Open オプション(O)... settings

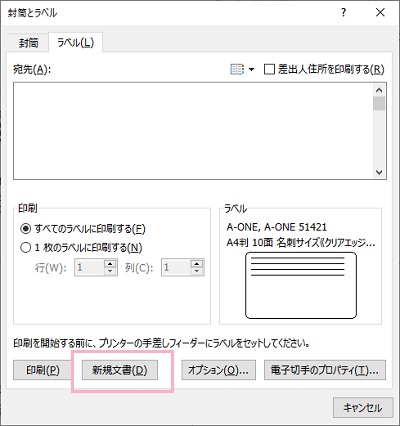[218, 370]
